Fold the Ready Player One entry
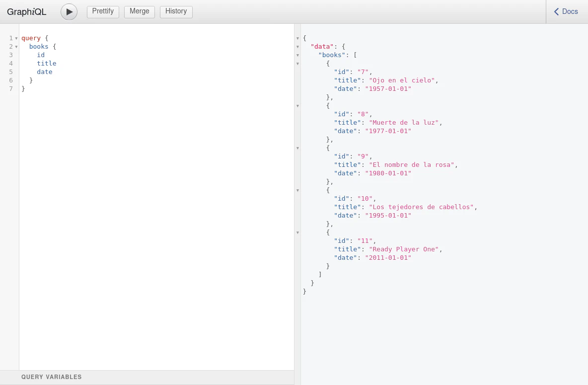588x385 pixels. pos(297,232)
